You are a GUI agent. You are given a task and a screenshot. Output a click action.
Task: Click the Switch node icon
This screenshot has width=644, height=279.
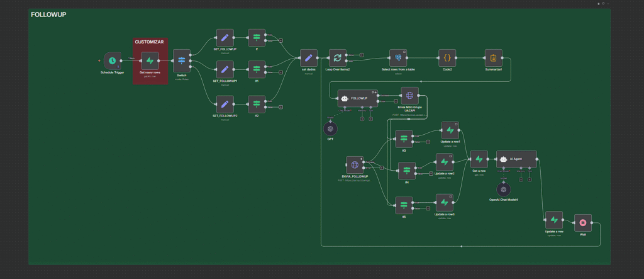coord(182,60)
